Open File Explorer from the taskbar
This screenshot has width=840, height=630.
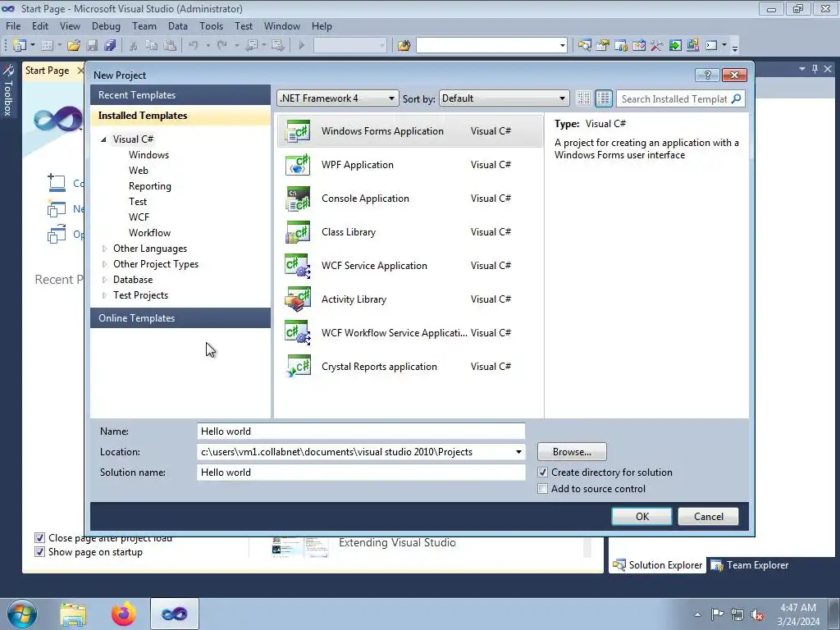click(73, 614)
